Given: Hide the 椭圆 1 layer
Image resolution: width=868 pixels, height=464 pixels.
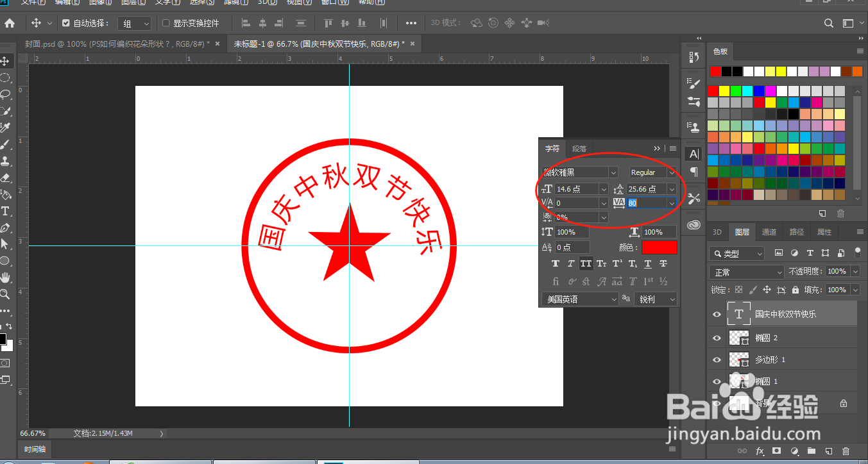Looking at the screenshot, I should coord(717,381).
